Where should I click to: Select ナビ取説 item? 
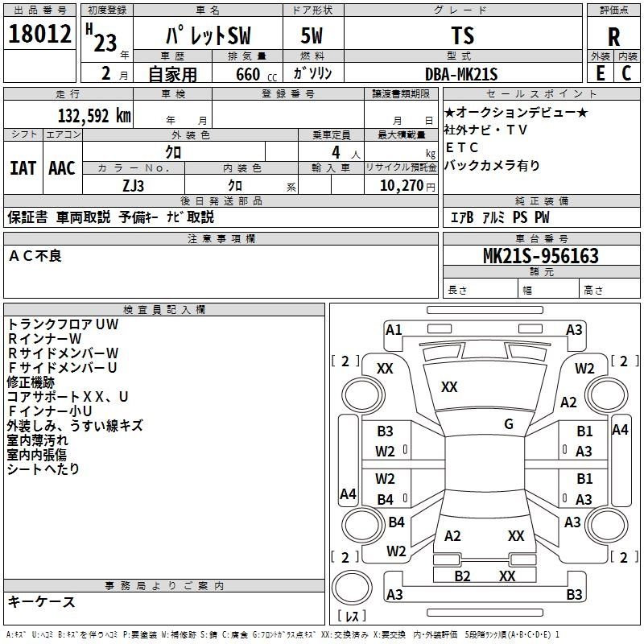[191, 217]
